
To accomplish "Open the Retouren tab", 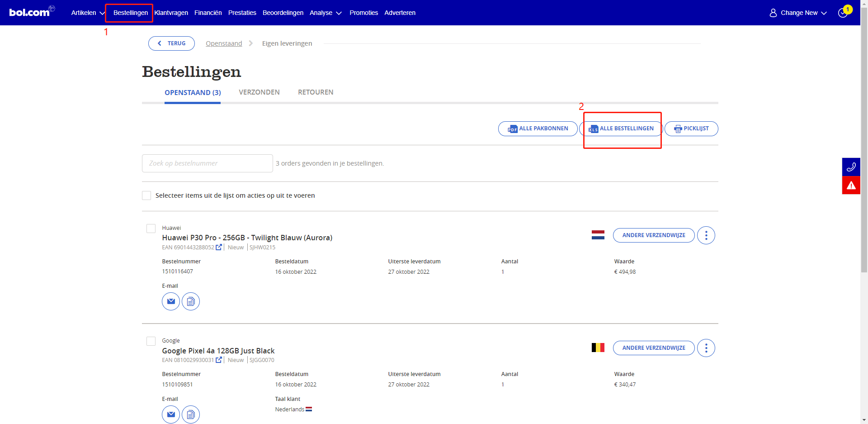I will pyautogui.click(x=316, y=92).
